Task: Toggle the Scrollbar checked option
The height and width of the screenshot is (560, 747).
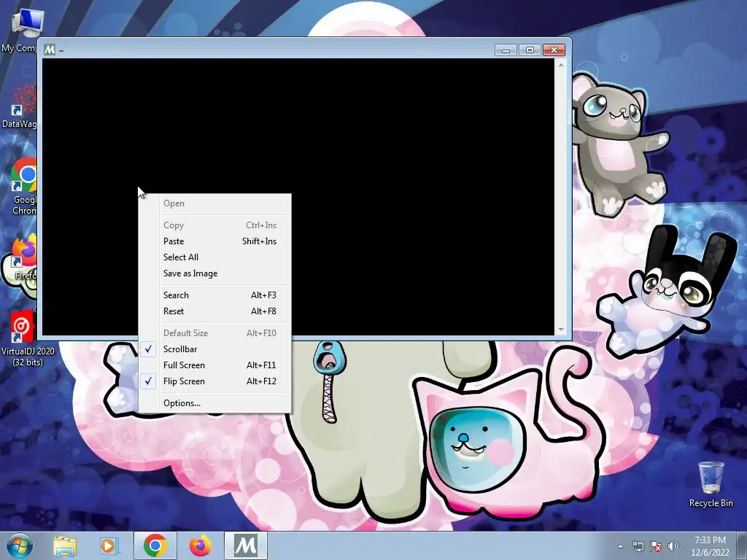Action: (x=215, y=349)
